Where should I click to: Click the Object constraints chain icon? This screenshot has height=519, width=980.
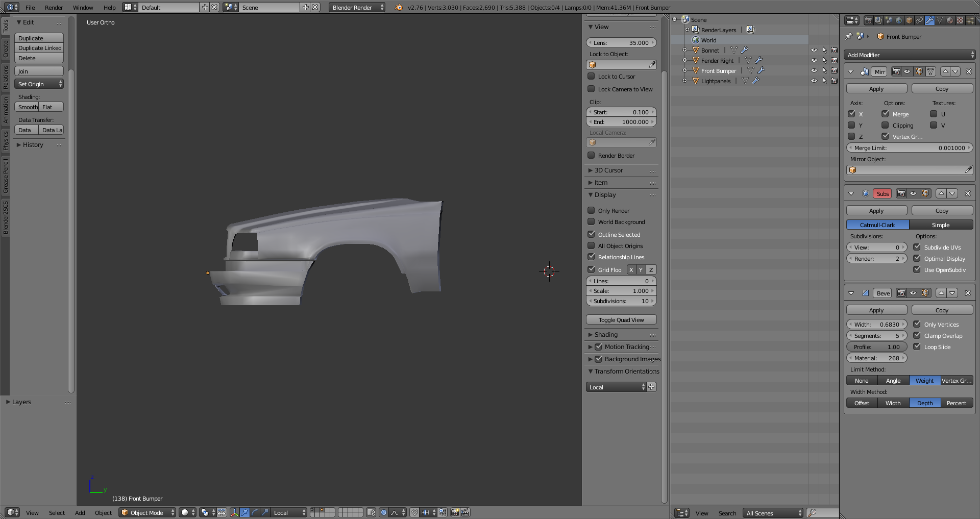tap(919, 20)
